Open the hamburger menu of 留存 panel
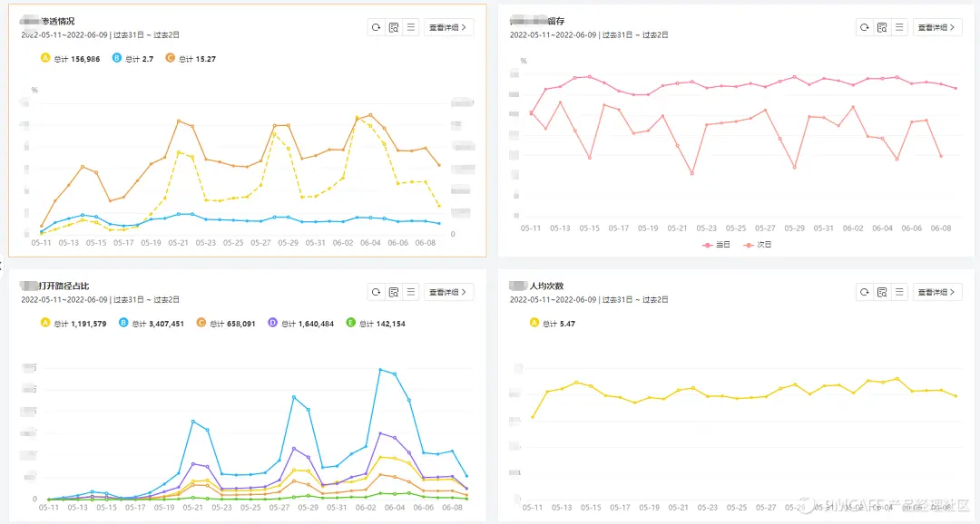 click(899, 27)
